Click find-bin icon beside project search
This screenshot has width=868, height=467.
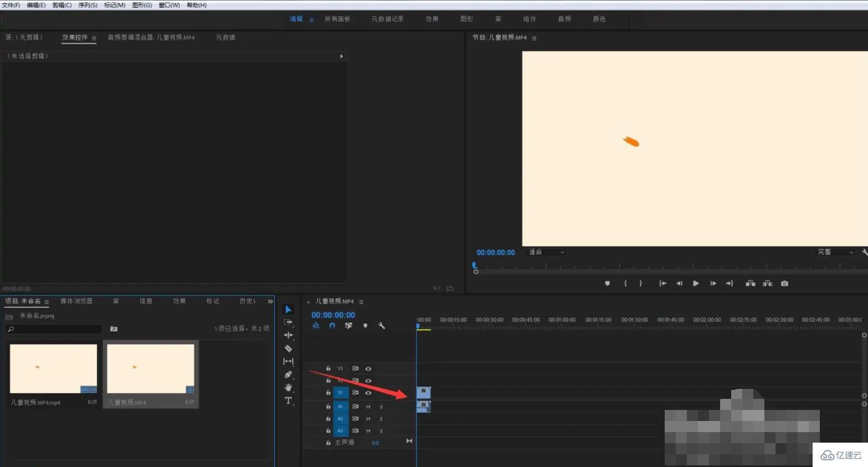[114, 329]
